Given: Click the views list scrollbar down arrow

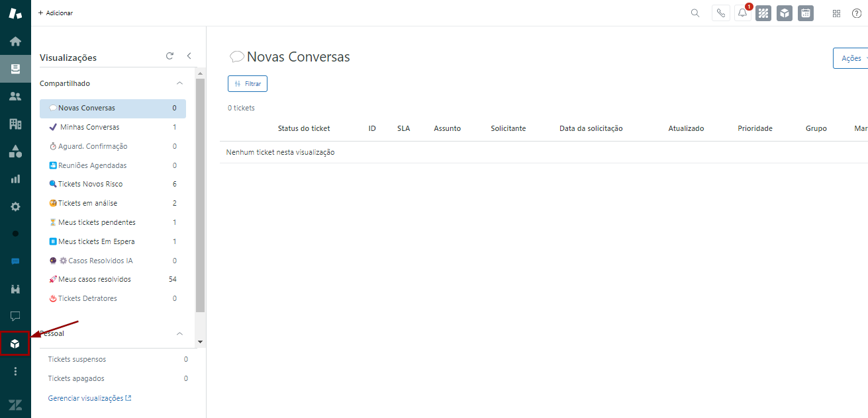Looking at the screenshot, I should click(201, 341).
